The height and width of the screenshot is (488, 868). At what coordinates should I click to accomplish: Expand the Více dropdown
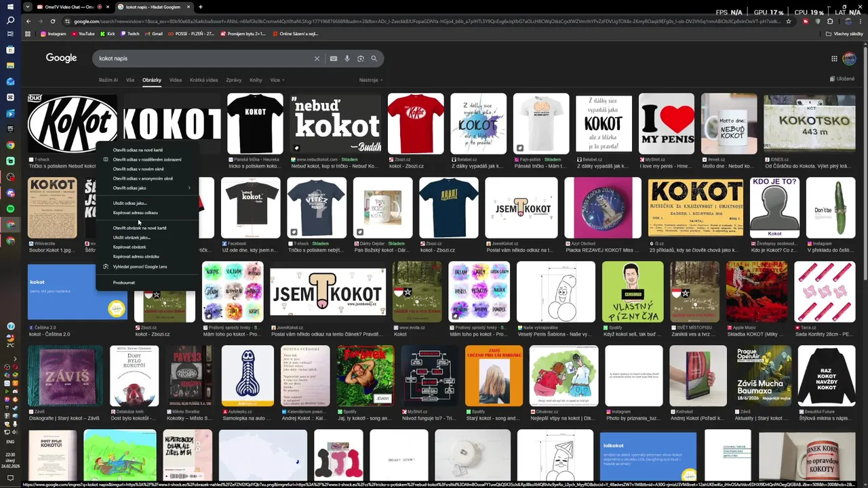point(277,80)
